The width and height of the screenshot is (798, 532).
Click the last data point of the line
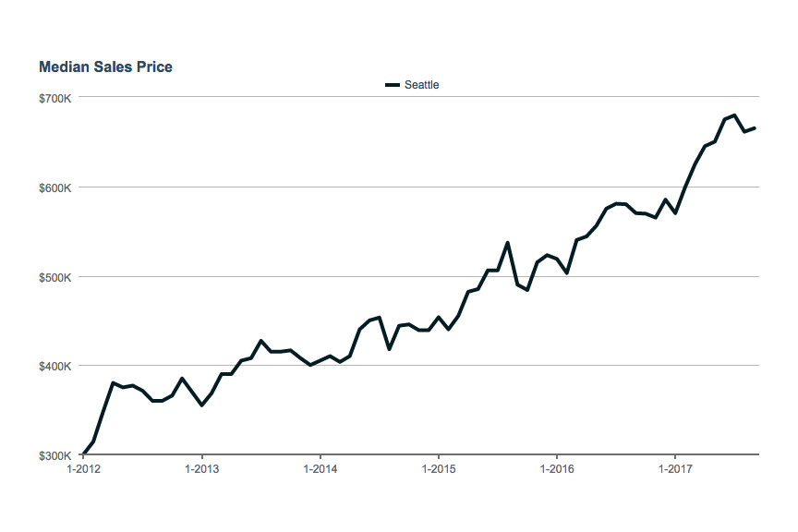click(x=754, y=128)
